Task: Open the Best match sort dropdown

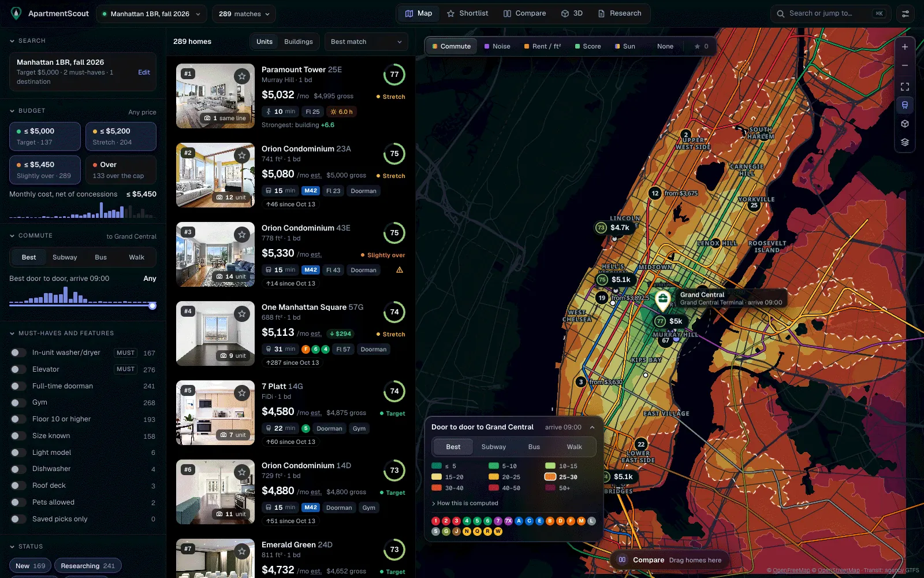Action: [366, 42]
